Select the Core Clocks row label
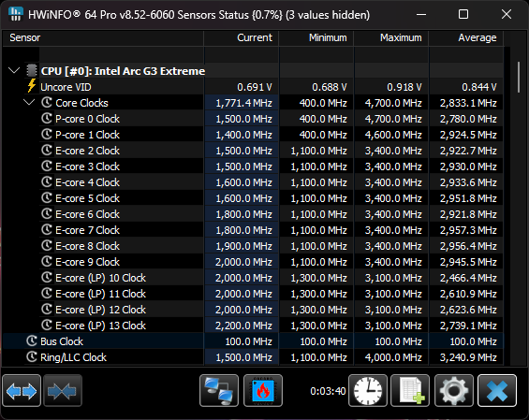Screen dimensions: 529x420 tap(82, 103)
